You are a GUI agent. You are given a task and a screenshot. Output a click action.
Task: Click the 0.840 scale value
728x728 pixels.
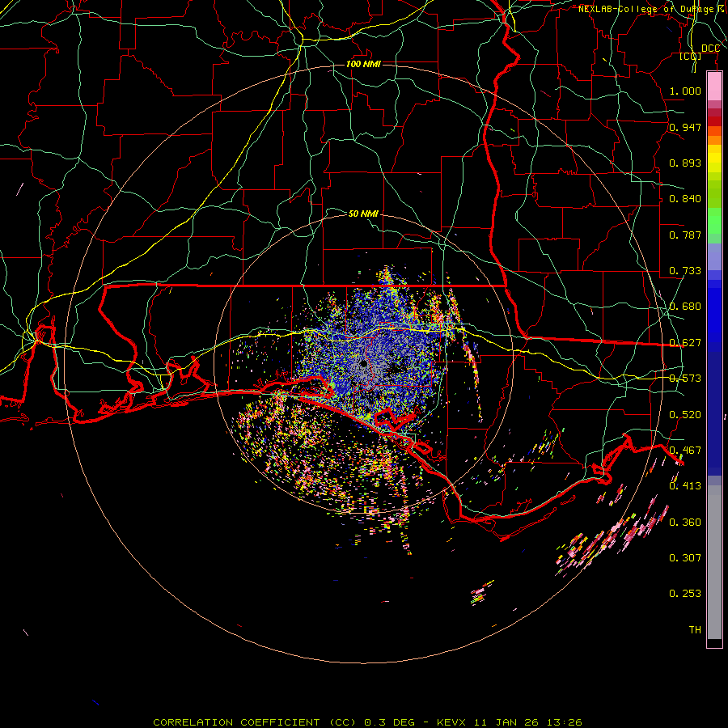(x=685, y=199)
